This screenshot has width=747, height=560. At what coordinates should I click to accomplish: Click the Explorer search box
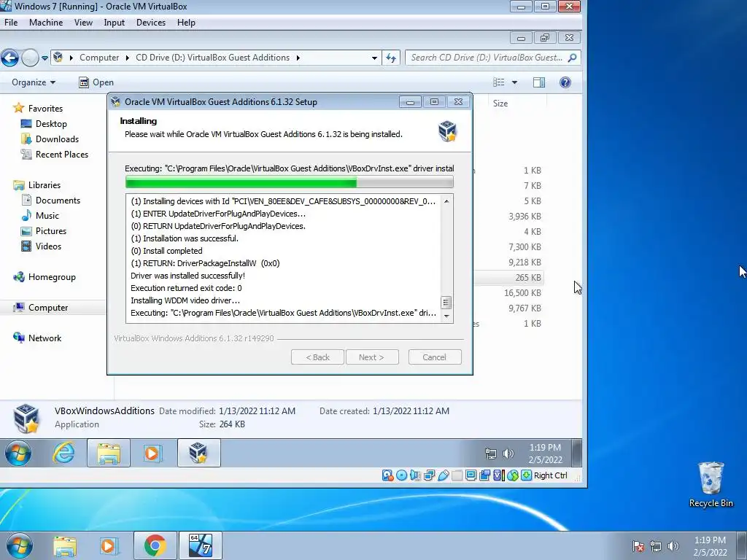pyautogui.click(x=492, y=58)
